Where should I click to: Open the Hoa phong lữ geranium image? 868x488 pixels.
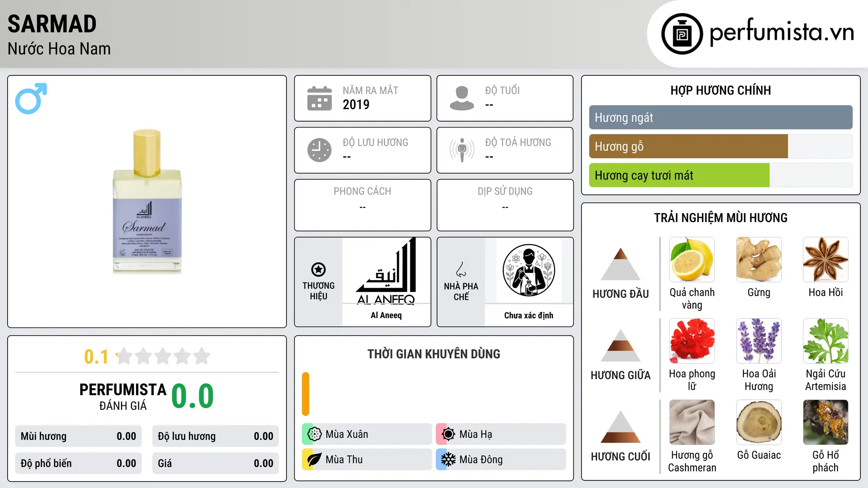point(692,341)
